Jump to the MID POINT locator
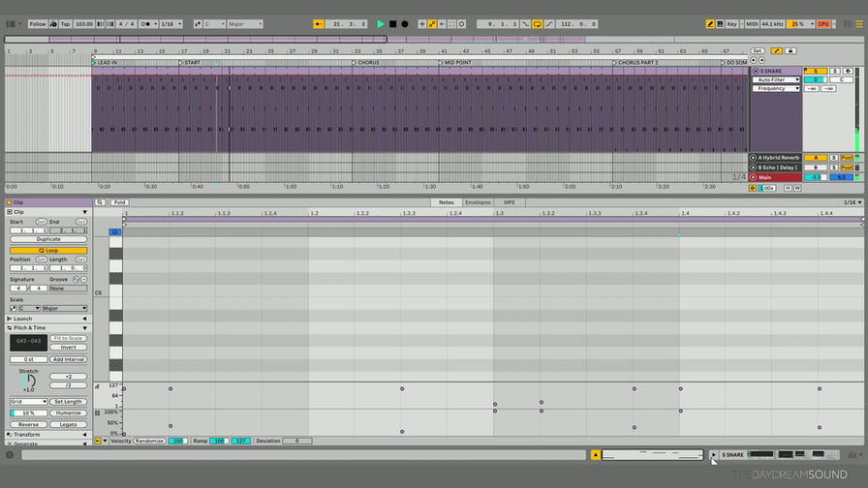 coord(455,63)
